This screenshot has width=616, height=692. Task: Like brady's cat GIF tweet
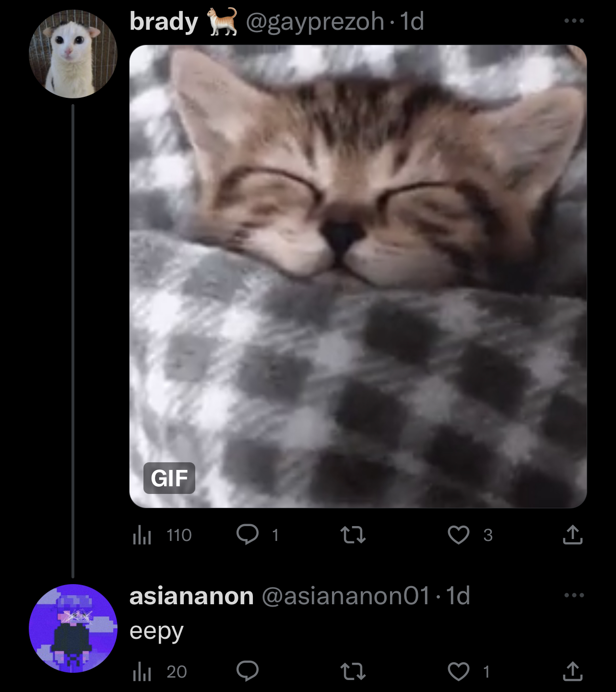tap(458, 535)
